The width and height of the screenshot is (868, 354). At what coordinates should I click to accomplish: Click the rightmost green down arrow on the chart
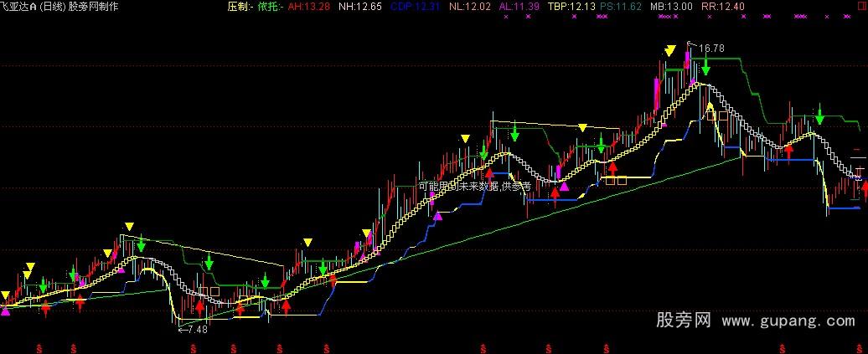coord(820,115)
